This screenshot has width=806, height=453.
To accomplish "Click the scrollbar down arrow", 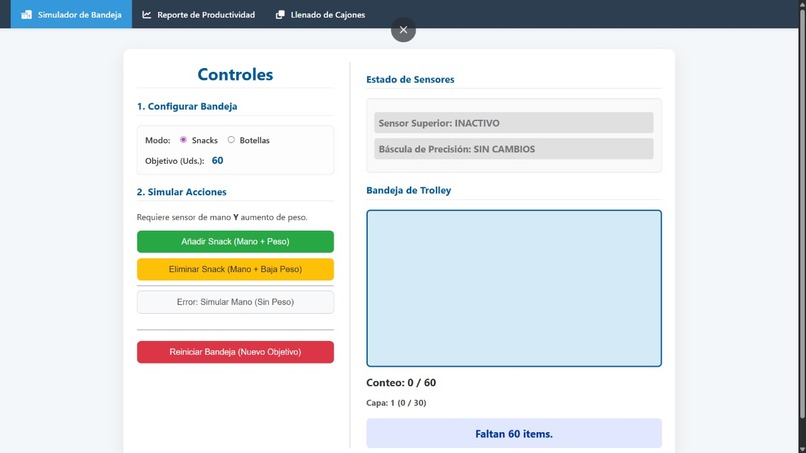I will tap(802, 449).
